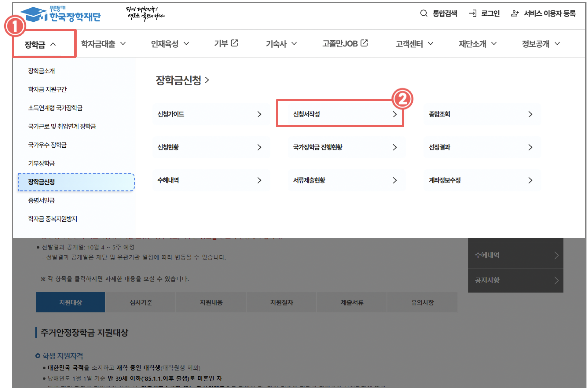Click the 통합검색 magnifier search icon
The height and width of the screenshot is (390, 588).
pyautogui.click(x=424, y=13)
